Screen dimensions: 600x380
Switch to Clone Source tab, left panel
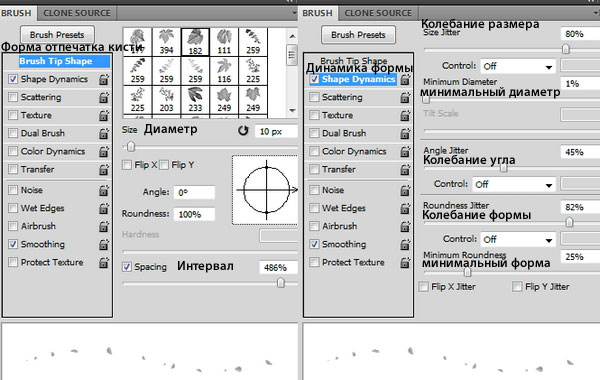pos(77,13)
